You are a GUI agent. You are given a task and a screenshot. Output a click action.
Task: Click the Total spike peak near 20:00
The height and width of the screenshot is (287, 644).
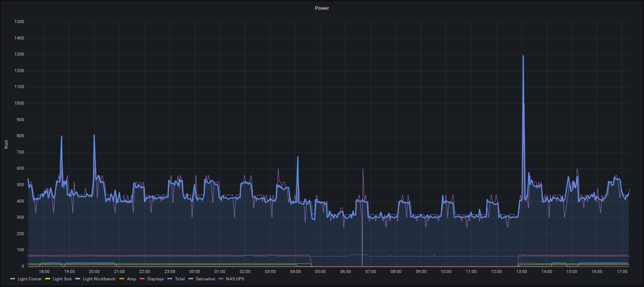click(94, 135)
